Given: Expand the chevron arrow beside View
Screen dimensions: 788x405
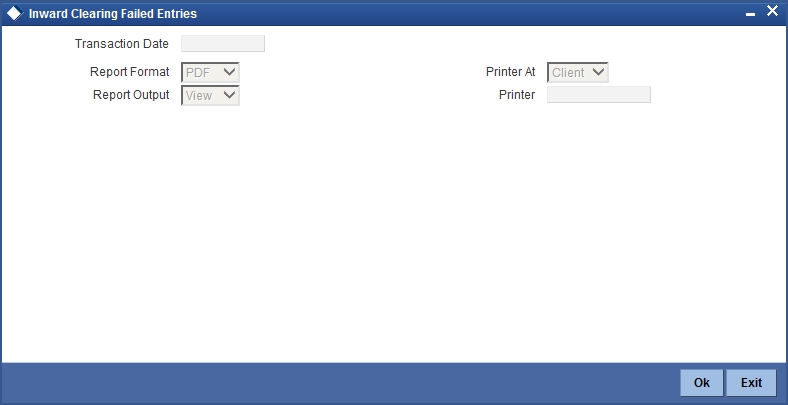Looking at the screenshot, I should pyautogui.click(x=229, y=95).
